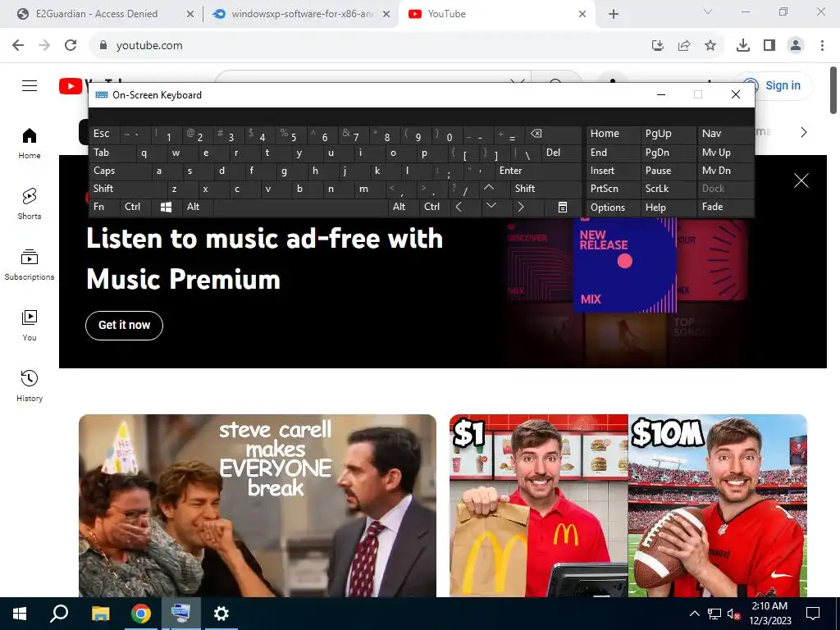Toggle right Alt key on keyboard

403,207
